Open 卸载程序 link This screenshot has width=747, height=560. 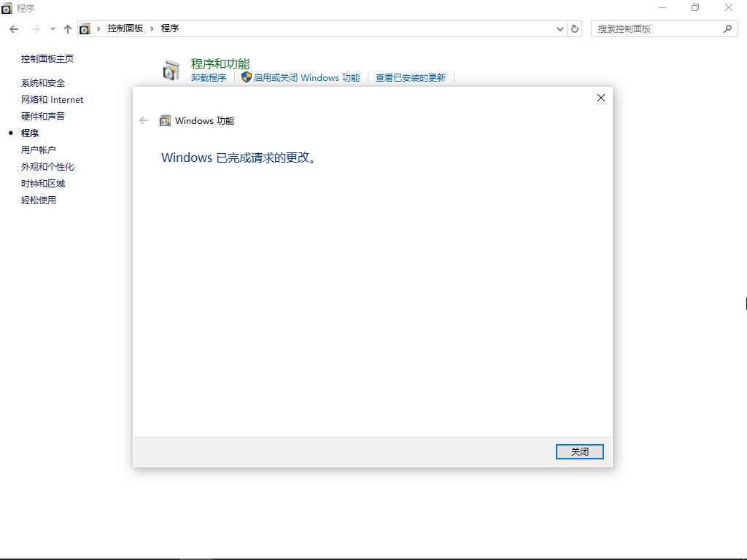pyautogui.click(x=210, y=77)
